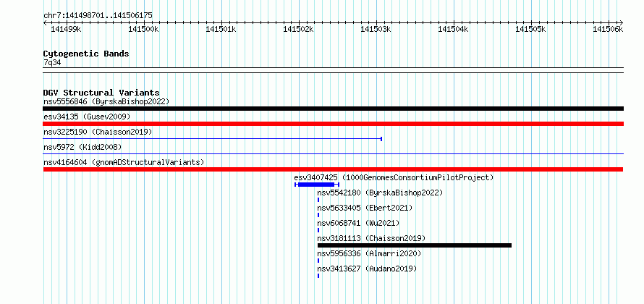Screen dimensions: 644x304
Task: Select nsv5542180 (ByrskaBishop2022) label
Action: (x=380, y=193)
